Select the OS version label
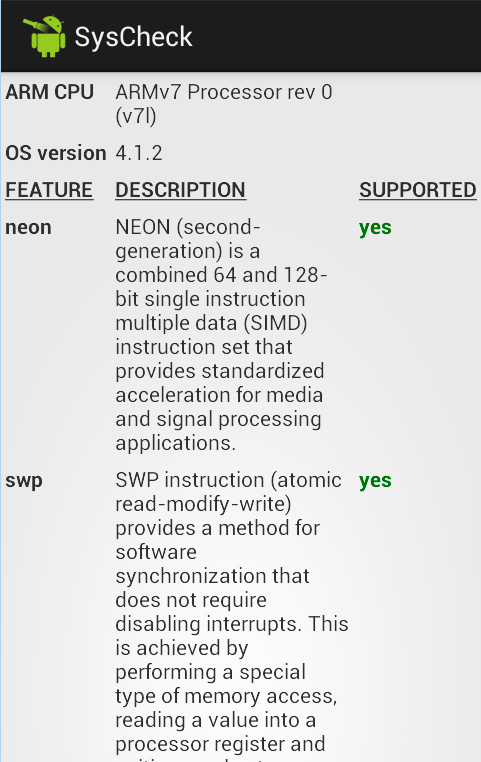This screenshot has height=762, width=481. tap(56, 153)
